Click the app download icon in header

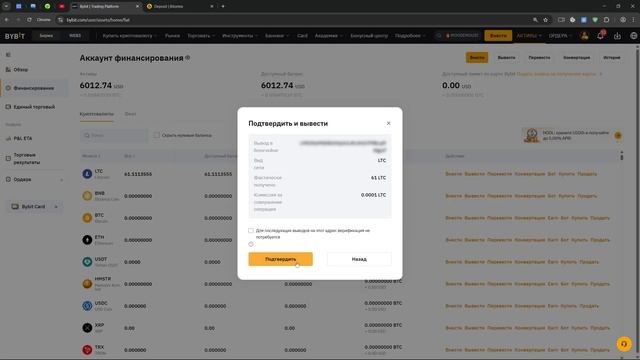tap(617, 36)
